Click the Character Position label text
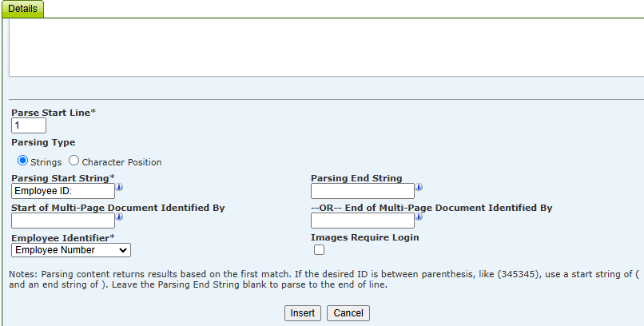This screenshot has width=644, height=326. click(121, 162)
